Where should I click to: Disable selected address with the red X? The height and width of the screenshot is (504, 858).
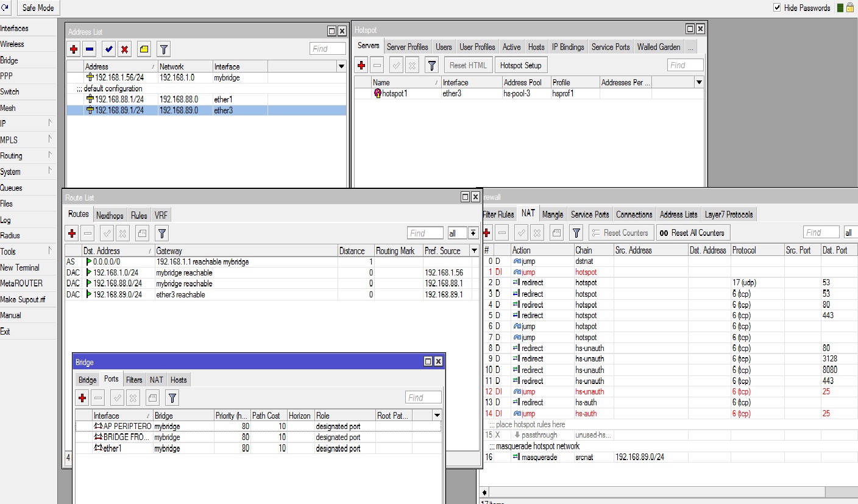tap(124, 49)
